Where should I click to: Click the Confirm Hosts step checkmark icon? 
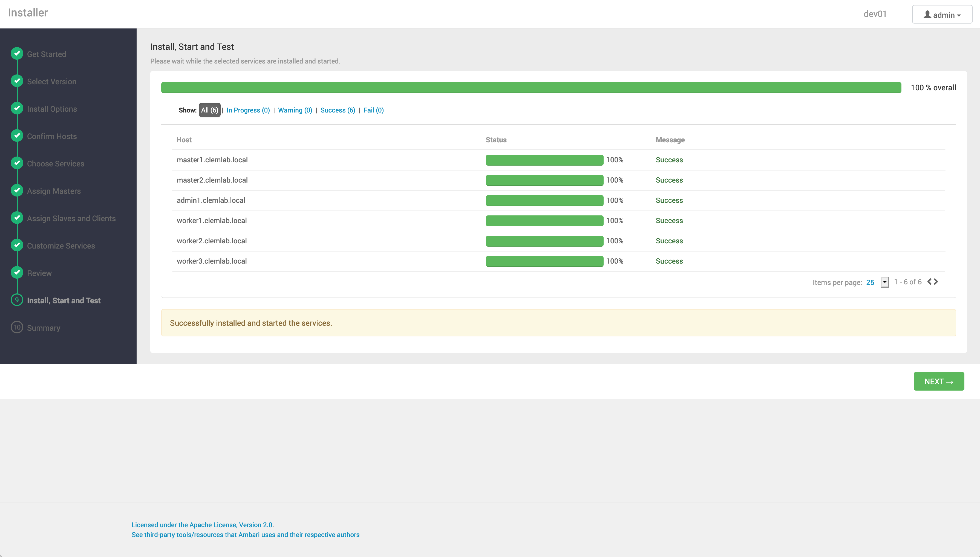point(17,136)
